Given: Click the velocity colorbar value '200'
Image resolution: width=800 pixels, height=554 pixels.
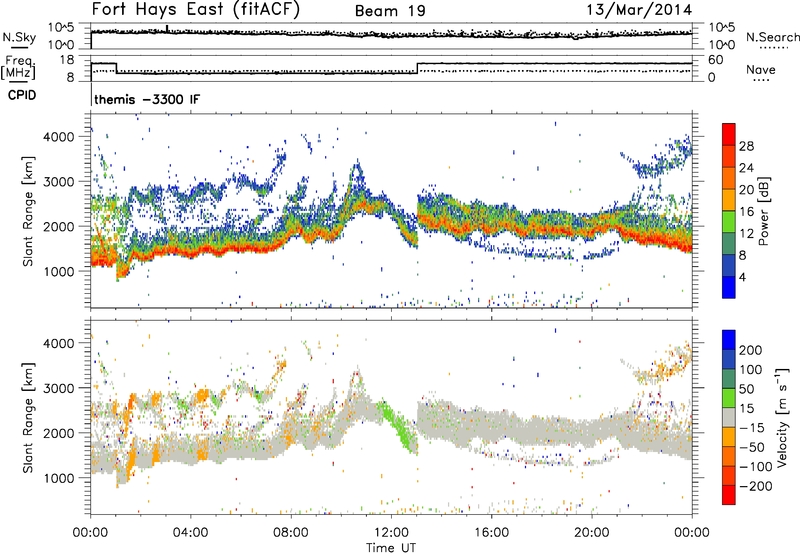Looking at the screenshot, I should point(751,350).
